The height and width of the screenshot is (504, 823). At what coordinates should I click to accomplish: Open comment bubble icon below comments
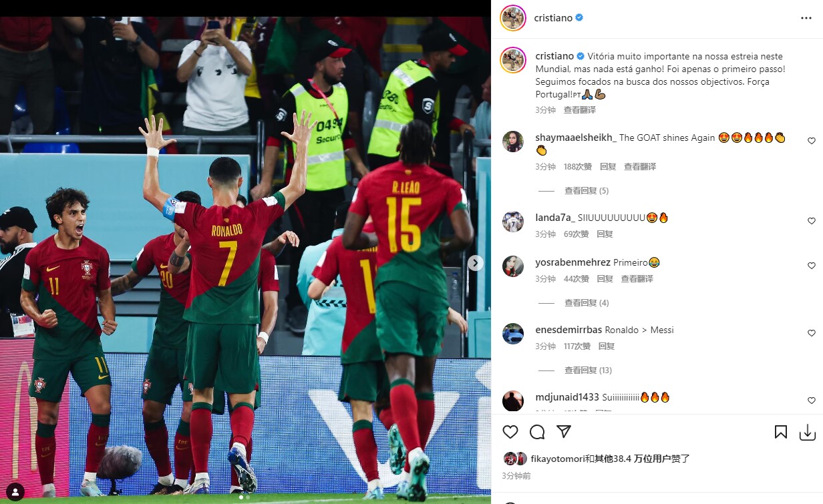point(537,432)
